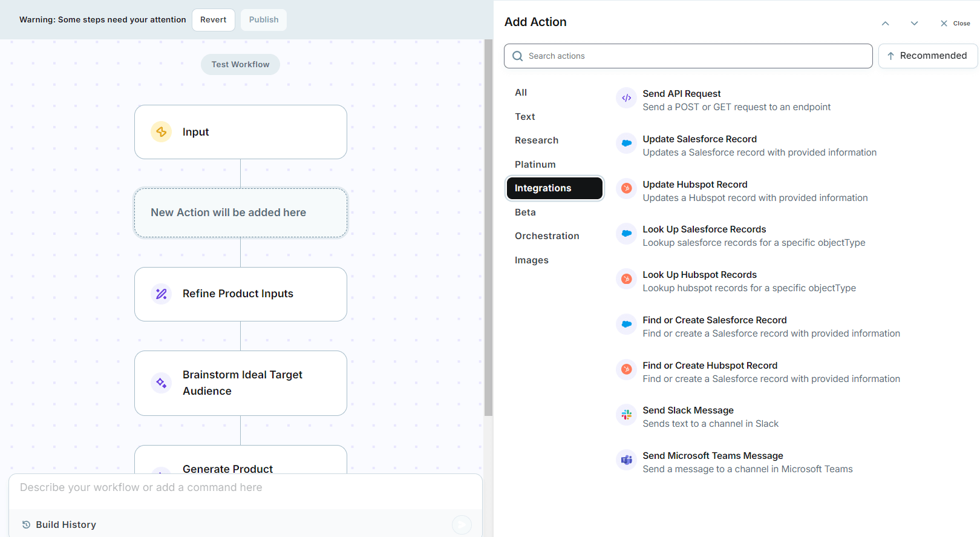
Task: Click the workflow canvas vertical scrollbar
Action: click(488, 228)
